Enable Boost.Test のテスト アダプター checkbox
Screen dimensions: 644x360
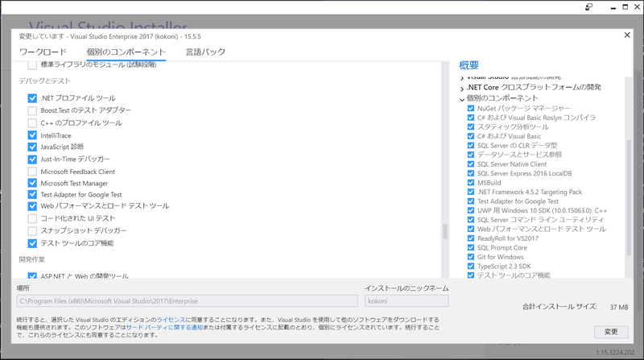click(32, 110)
